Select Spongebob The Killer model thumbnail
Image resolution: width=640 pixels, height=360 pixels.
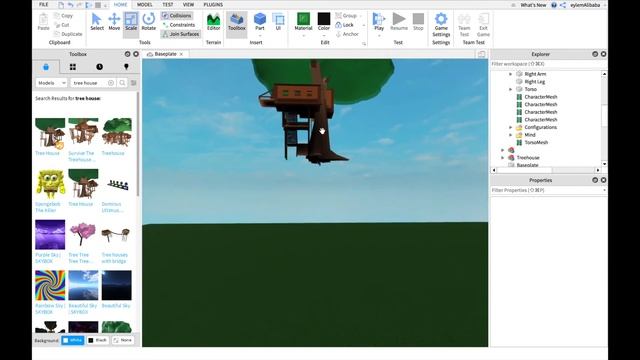(x=50, y=184)
